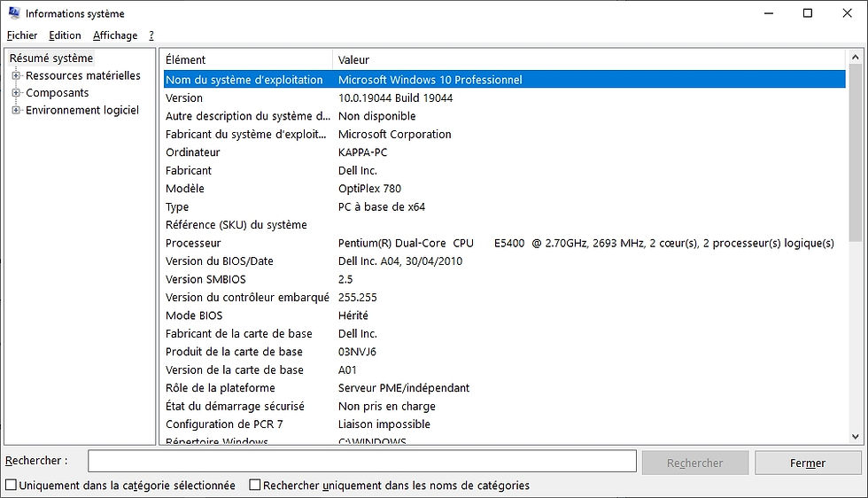Select the Version de la carte de base row
868x498 pixels.
click(504, 370)
